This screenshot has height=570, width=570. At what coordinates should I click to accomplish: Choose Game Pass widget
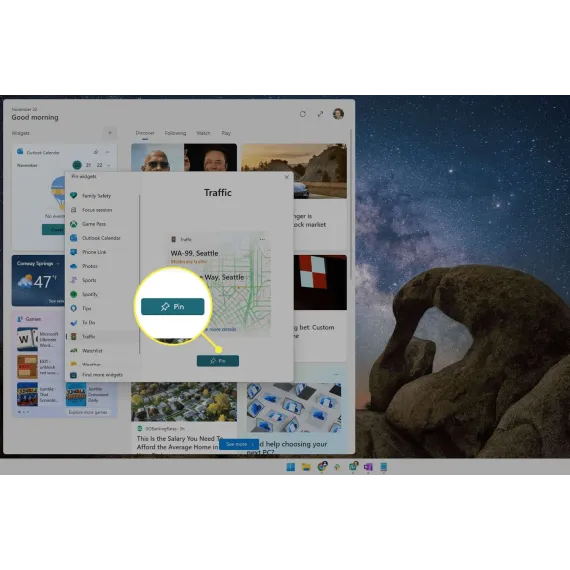coord(103,224)
